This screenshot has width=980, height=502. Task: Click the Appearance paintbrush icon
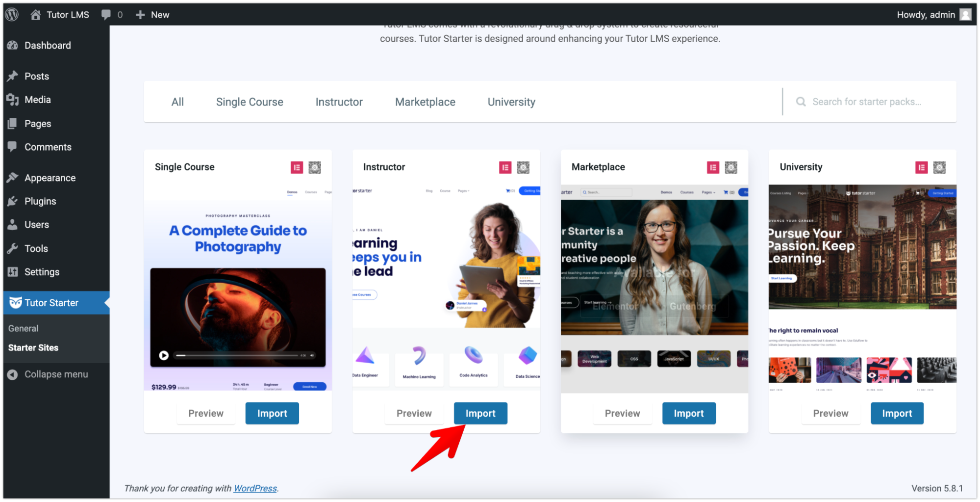[13, 178]
